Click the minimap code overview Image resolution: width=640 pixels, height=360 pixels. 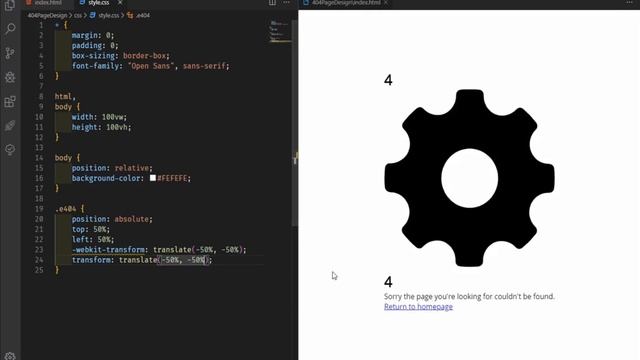280,31
